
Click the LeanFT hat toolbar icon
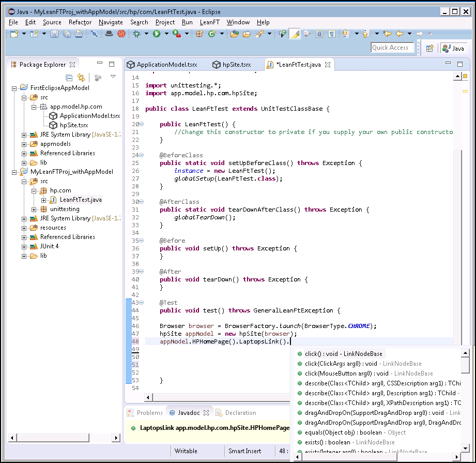point(109,34)
